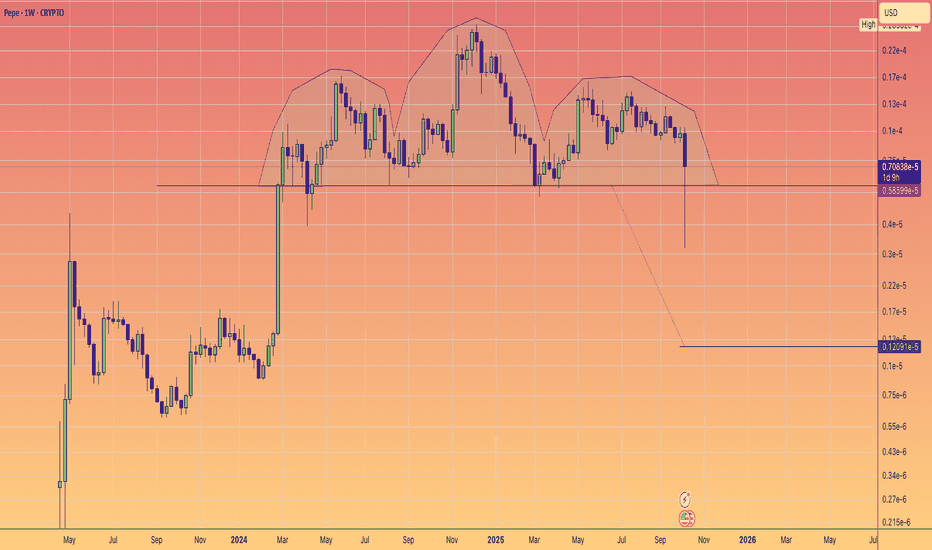Click the 2025 label on time axis
The height and width of the screenshot is (550, 932).
click(x=496, y=540)
